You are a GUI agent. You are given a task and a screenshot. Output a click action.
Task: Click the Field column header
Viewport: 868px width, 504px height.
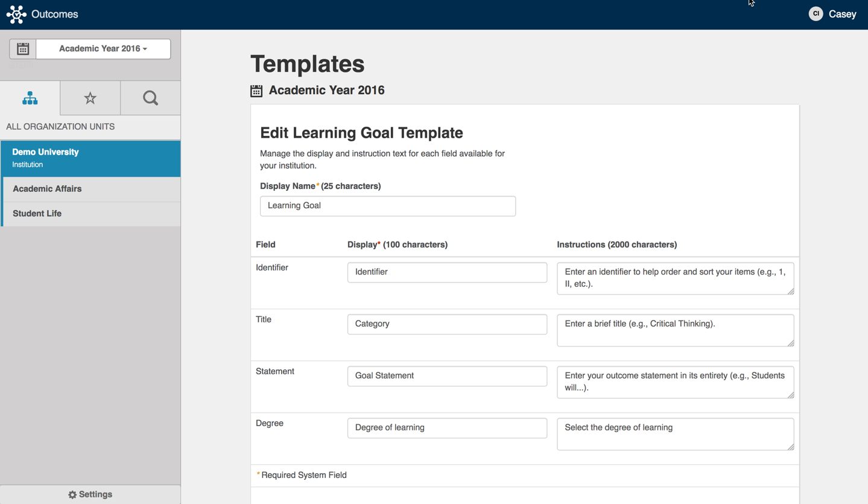pos(265,244)
